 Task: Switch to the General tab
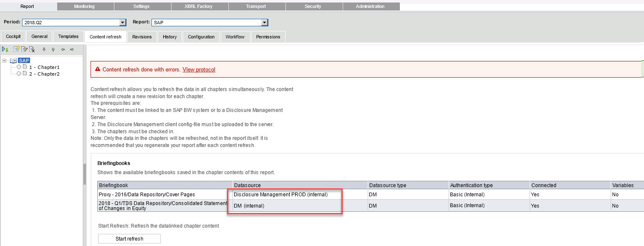(40, 36)
